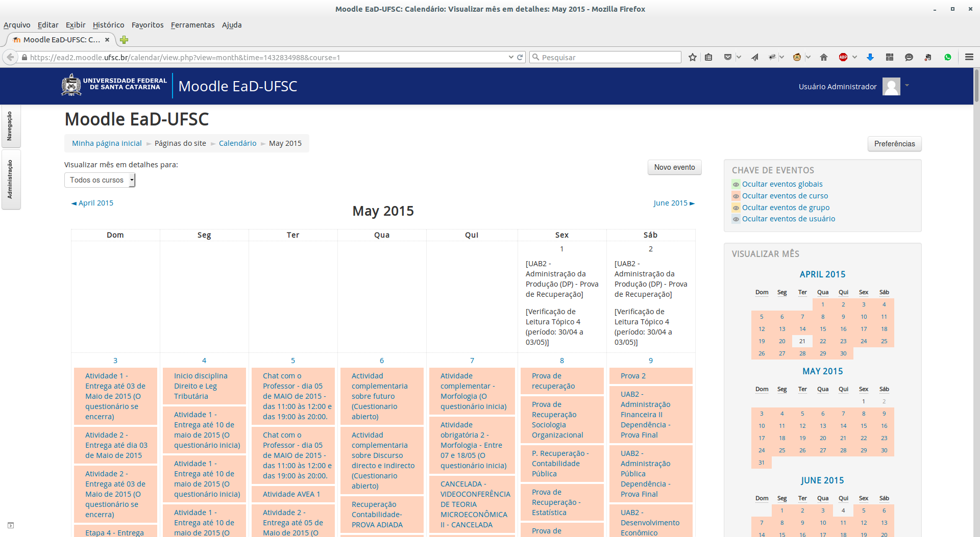Viewport: 980px width, 537px height.
Task: Click the WhatsApp toolbar icon
Action: pos(948,57)
